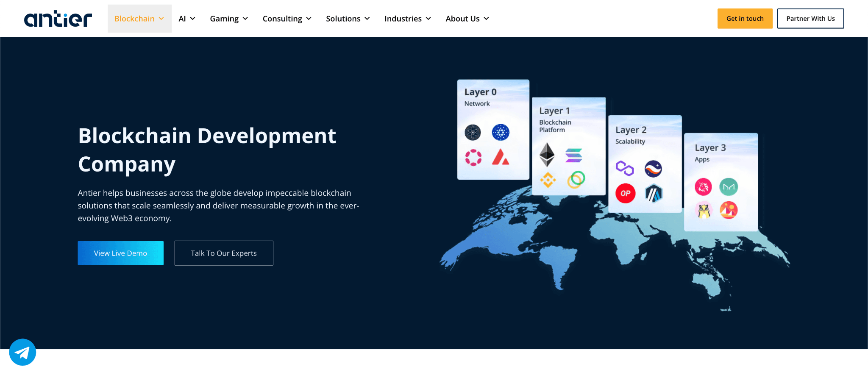
Task: Click the dark wave icon in Layer 2
Action: pyautogui.click(x=653, y=169)
